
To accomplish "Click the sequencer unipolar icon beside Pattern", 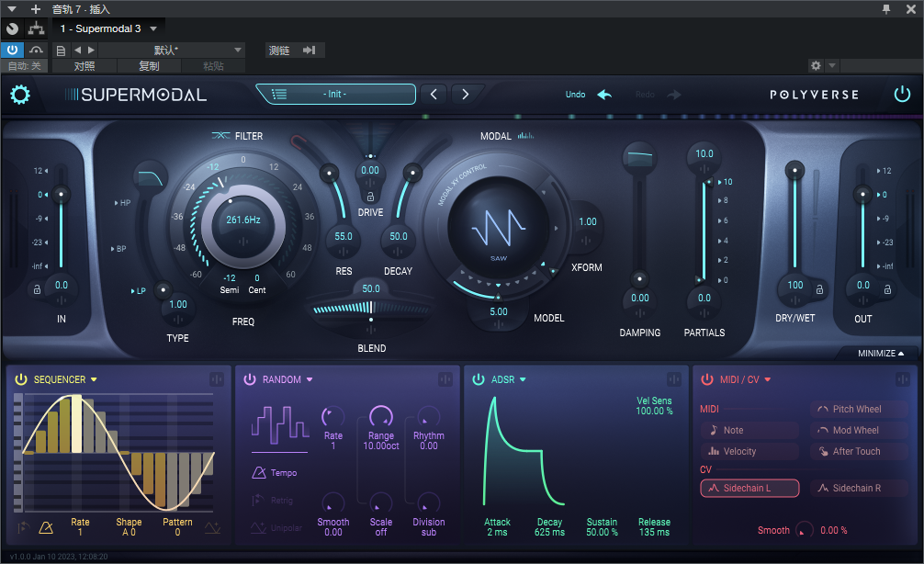I will (213, 528).
